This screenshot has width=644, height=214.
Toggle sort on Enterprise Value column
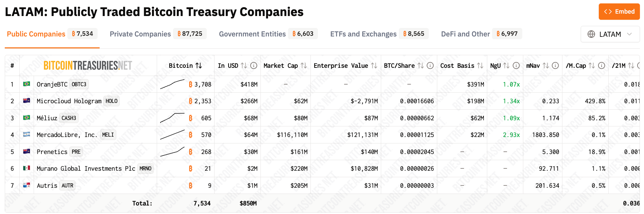374,65
